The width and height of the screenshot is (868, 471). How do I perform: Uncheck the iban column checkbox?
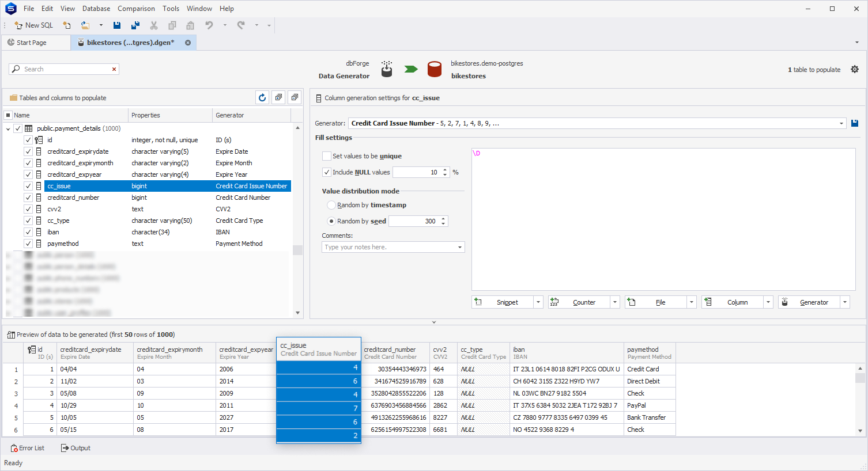click(28, 232)
